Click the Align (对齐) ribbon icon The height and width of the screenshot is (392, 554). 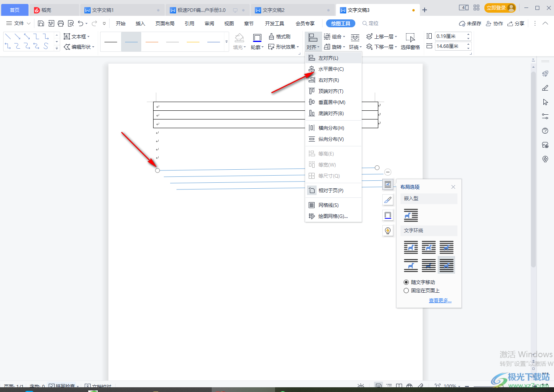tap(313, 38)
